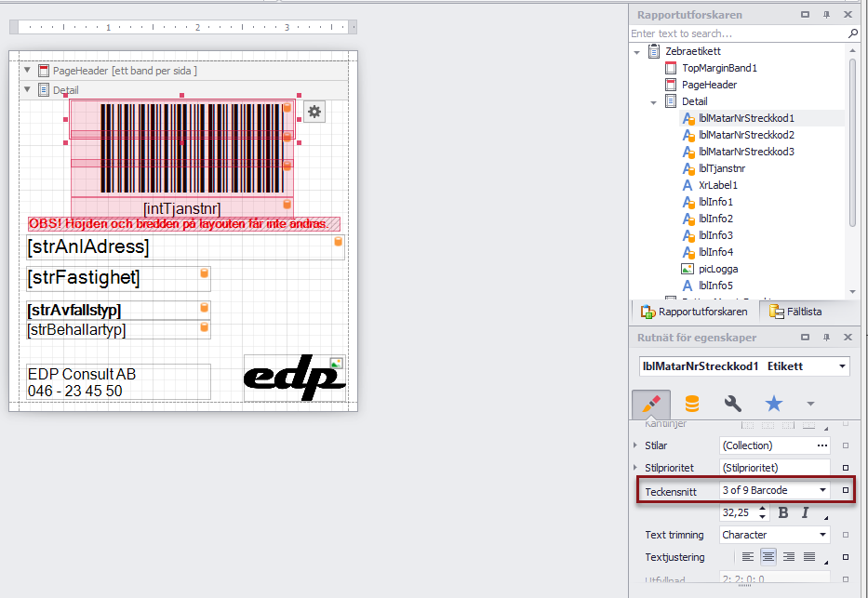Collapse the PageHeader band in the designer
Screen dimensions: 868x598
27,71
